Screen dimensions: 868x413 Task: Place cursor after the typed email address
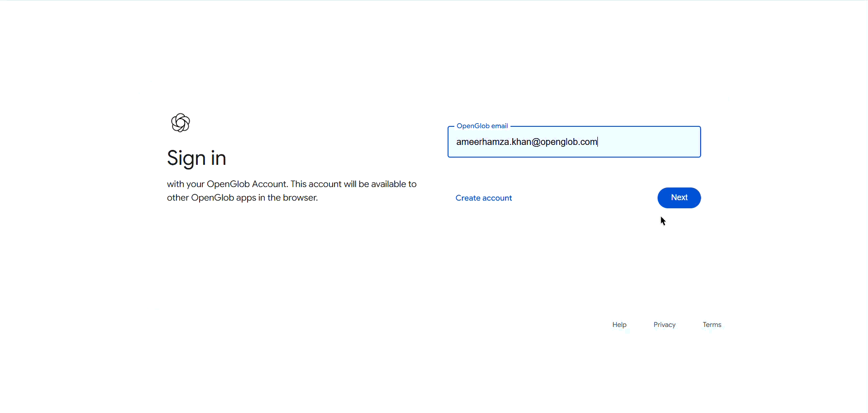click(598, 141)
